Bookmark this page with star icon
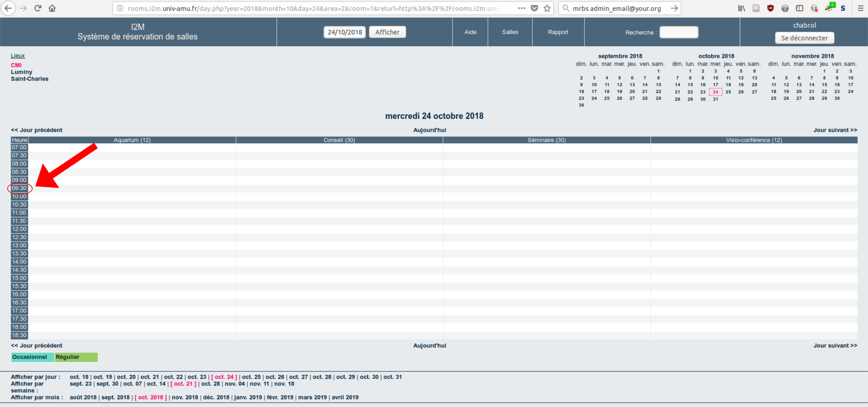The height and width of the screenshot is (407, 868). 547,8
